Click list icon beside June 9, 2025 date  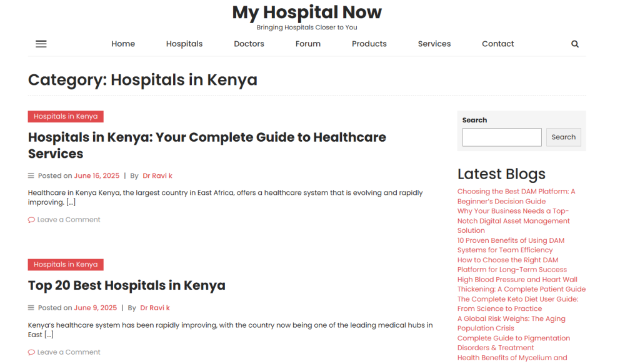pyautogui.click(x=31, y=308)
